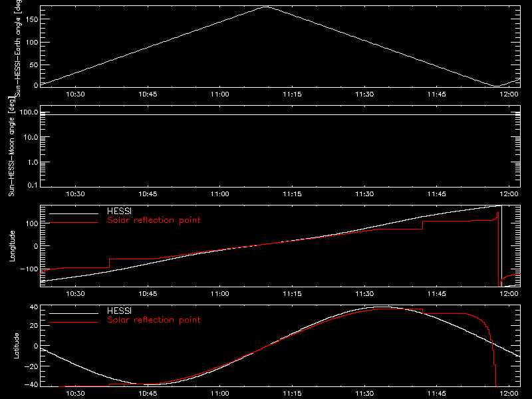Image resolution: width=532 pixels, height=399 pixels.
Task: Click 12:00 tick under Latitude plot
Action: point(509,394)
